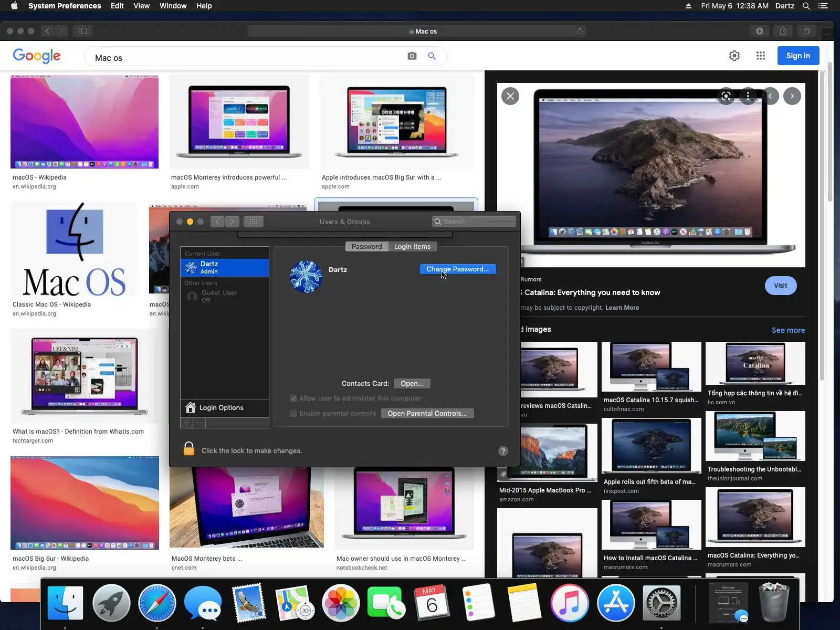Open FaceTime from the Dock
Viewport: 840px width, 630px height.
[x=386, y=603]
